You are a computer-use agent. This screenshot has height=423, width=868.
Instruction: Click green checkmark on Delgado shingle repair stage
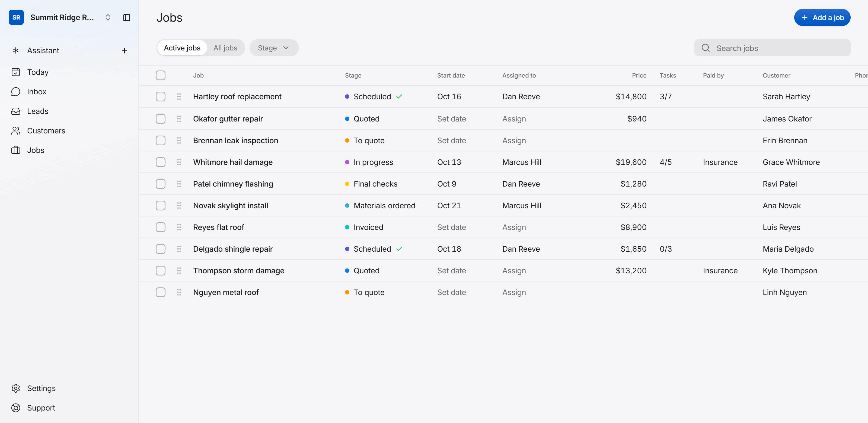pyautogui.click(x=399, y=249)
